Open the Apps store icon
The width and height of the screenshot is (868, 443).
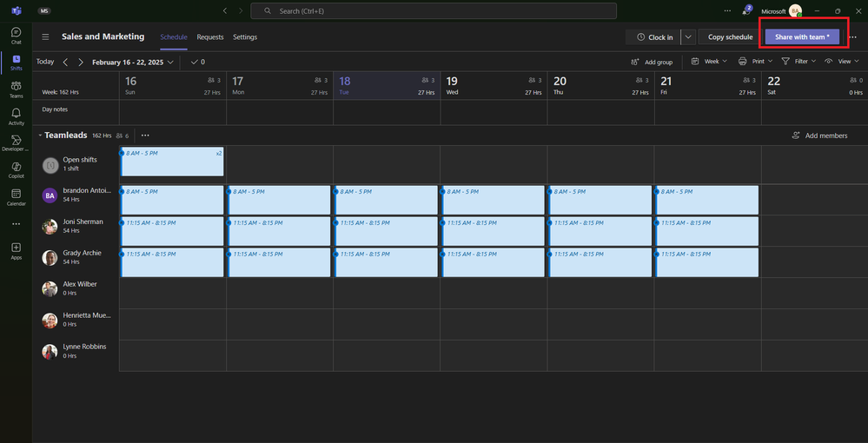16,251
